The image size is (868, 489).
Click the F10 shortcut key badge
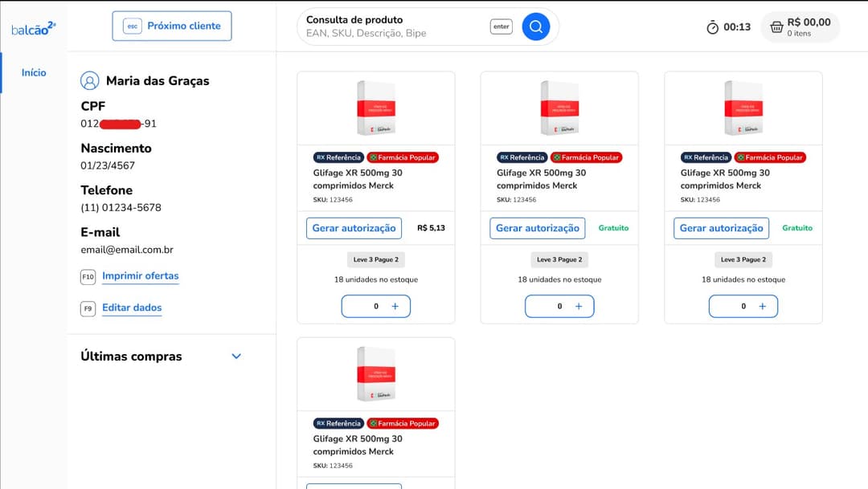88,276
